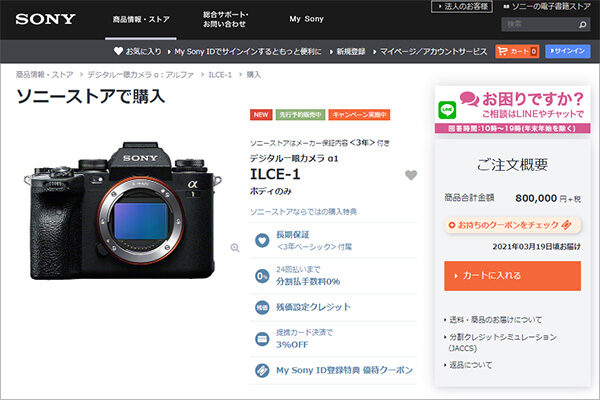Click ご注文概要 heading text
This screenshot has width=600, height=400.
click(x=512, y=165)
